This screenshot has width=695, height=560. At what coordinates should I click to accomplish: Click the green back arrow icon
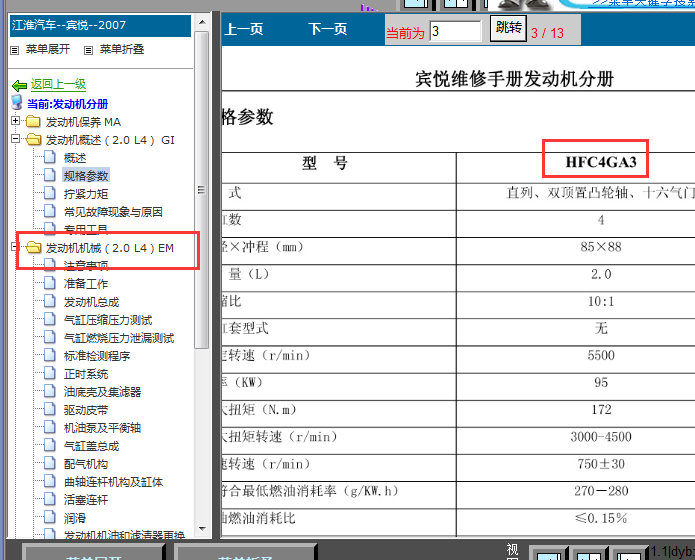(x=20, y=85)
